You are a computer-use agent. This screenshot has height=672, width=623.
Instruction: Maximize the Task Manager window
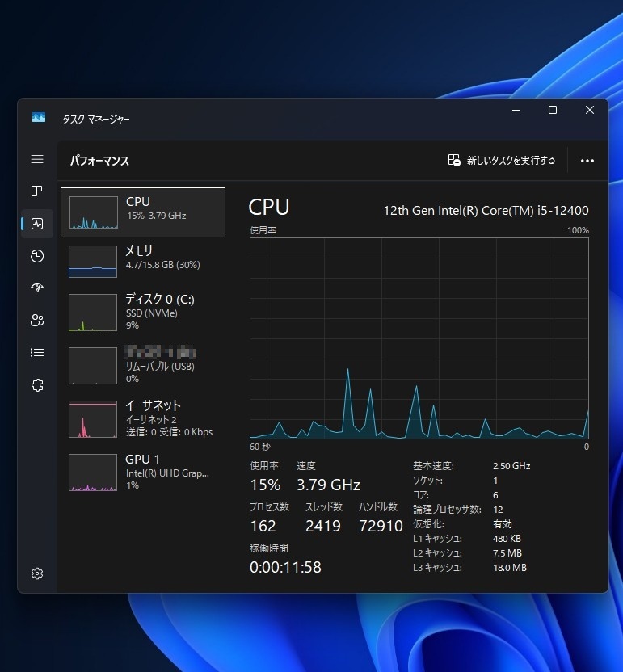(553, 110)
